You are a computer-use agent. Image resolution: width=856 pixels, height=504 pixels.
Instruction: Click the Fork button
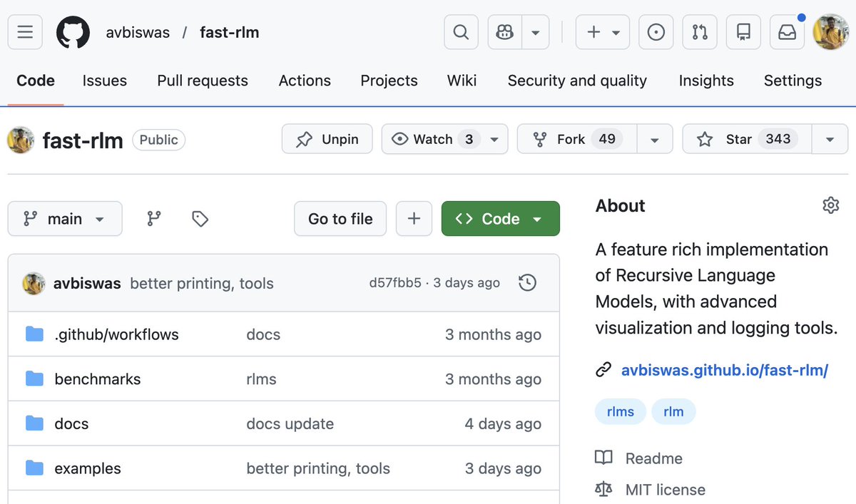pyautogui.click(x=576, y=139)
